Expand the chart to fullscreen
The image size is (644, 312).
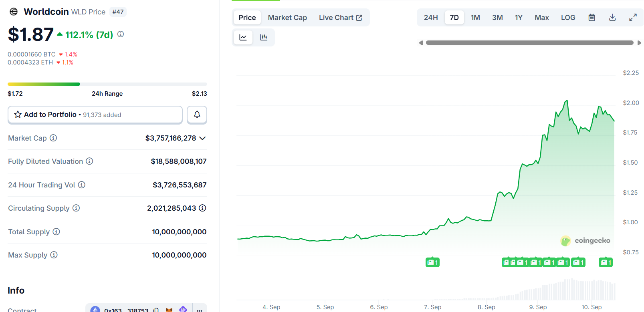click(633, 18)
